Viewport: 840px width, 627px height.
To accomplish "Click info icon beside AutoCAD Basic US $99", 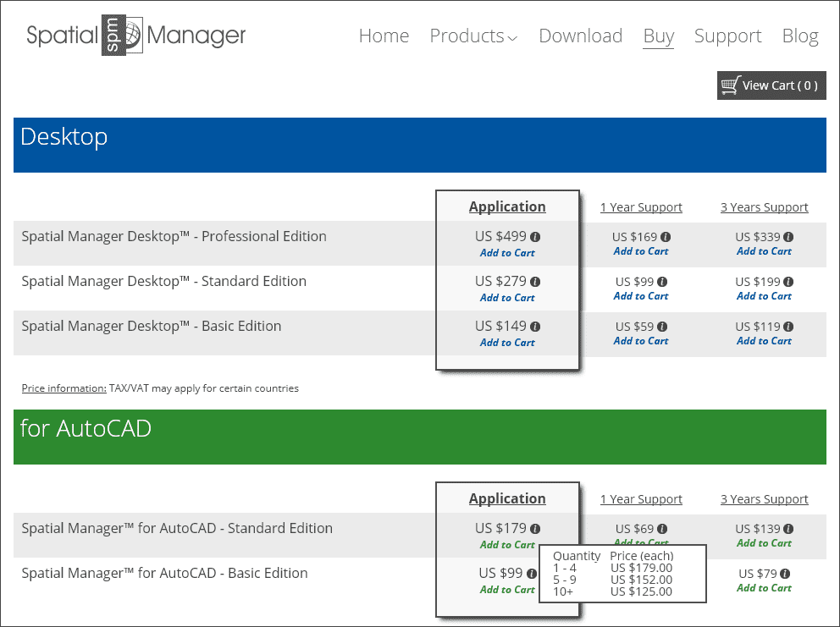I will point(532,574).
